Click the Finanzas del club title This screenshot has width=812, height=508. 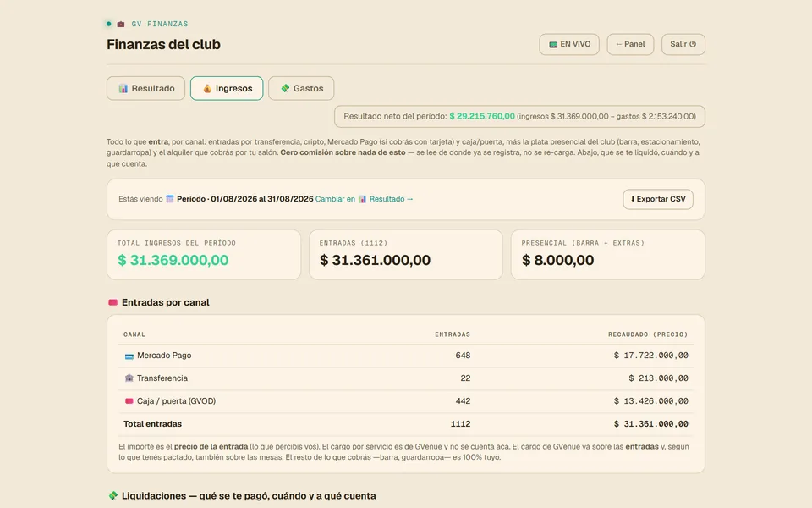click(x=163, y=45)
